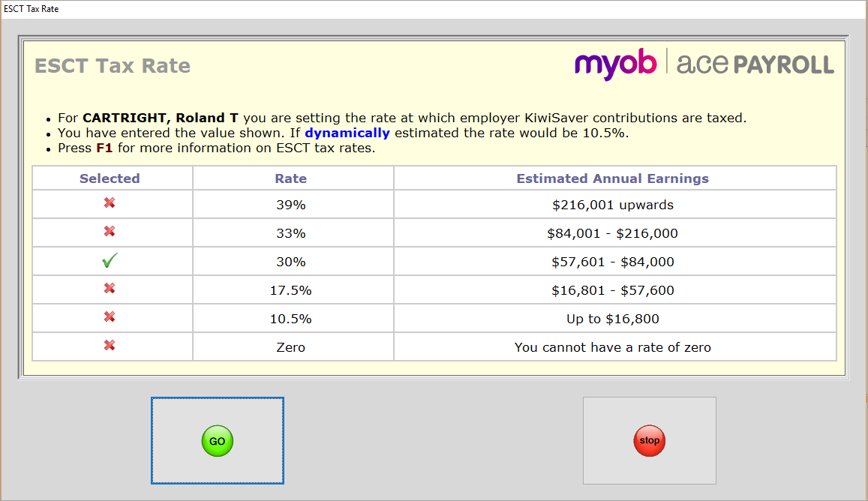Click the '$216,001 upwards' earnings cell
Image resolution: width=868 pixels, height=501 pixels.
[612, 205]
